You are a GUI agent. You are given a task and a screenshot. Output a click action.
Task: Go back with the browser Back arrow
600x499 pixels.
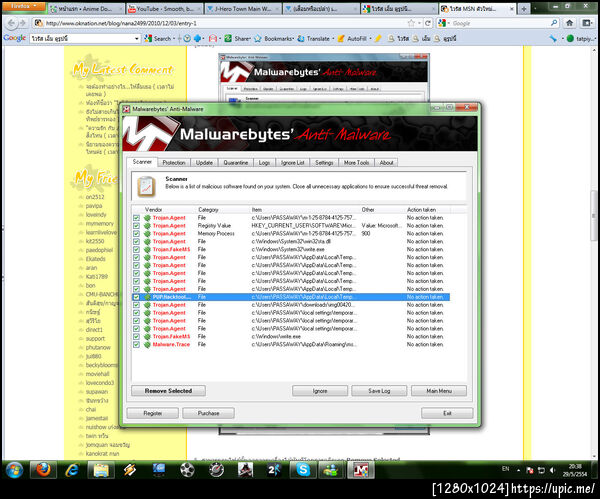tap(11, 23)
